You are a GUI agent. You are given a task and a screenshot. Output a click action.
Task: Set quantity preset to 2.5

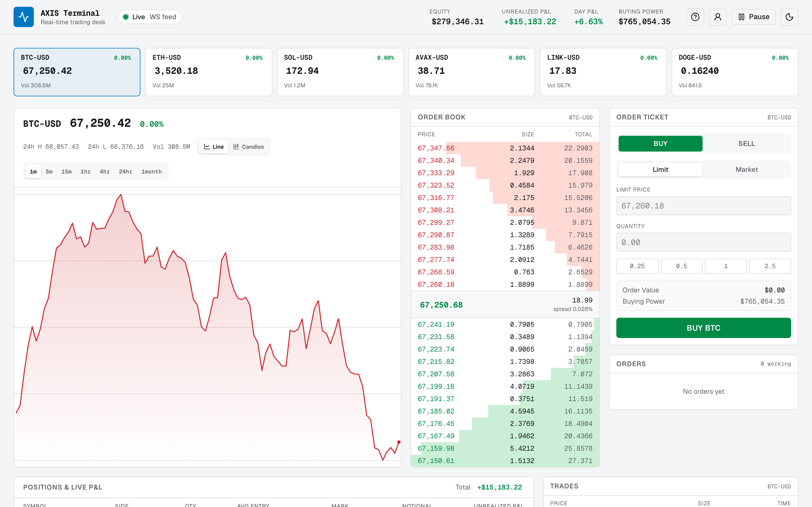(770, 266)
